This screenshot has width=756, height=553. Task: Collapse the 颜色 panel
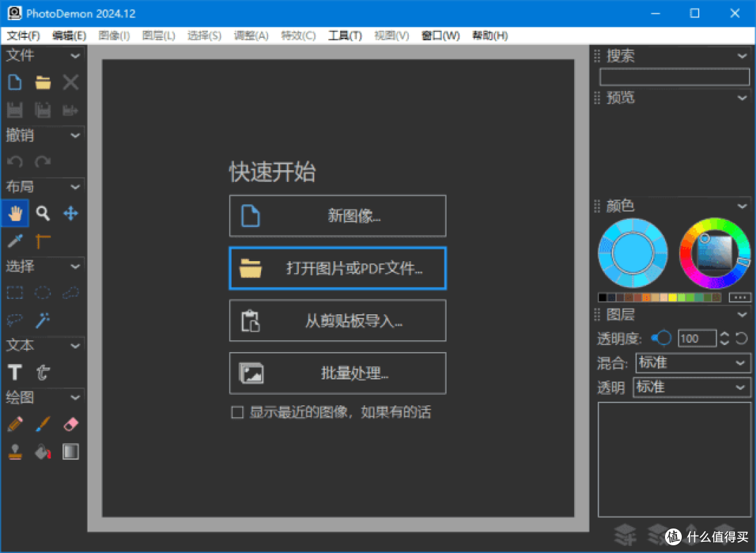point(742,206)
